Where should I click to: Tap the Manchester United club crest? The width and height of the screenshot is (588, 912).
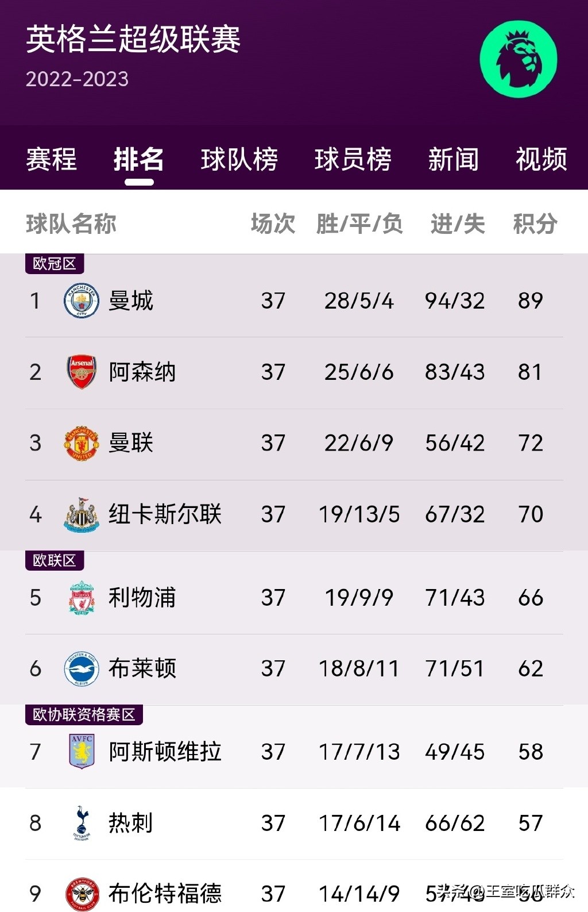pos(82,443)
